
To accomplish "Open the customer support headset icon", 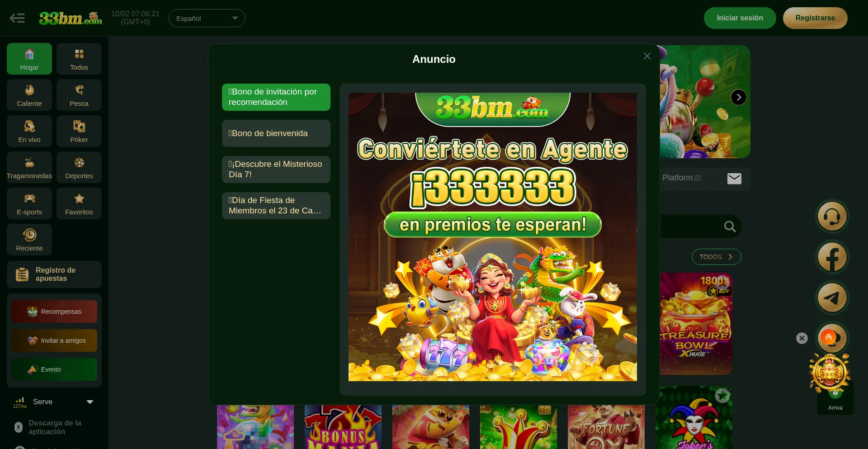I will click(x=832, y=216).
